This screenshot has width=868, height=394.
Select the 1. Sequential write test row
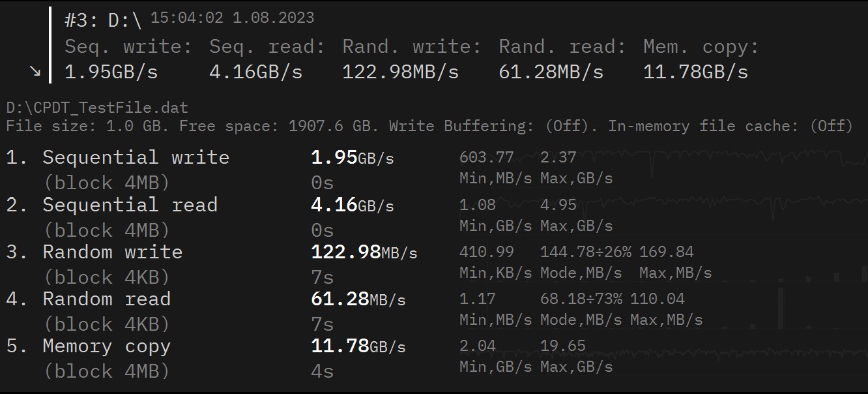pos(136,158)
